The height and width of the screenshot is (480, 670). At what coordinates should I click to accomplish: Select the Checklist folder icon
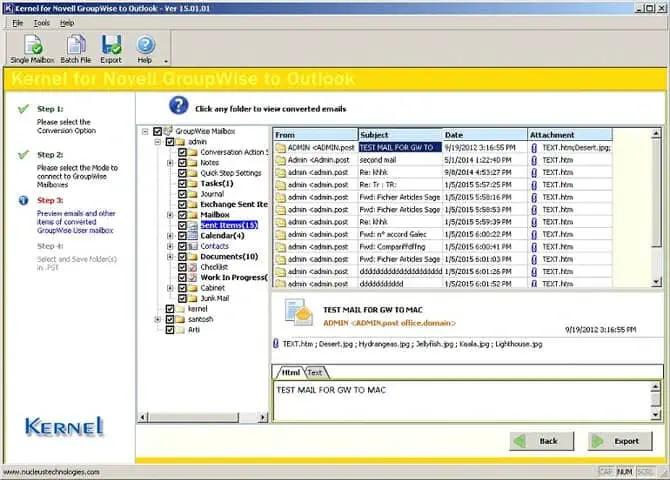[x=193, y=267]
